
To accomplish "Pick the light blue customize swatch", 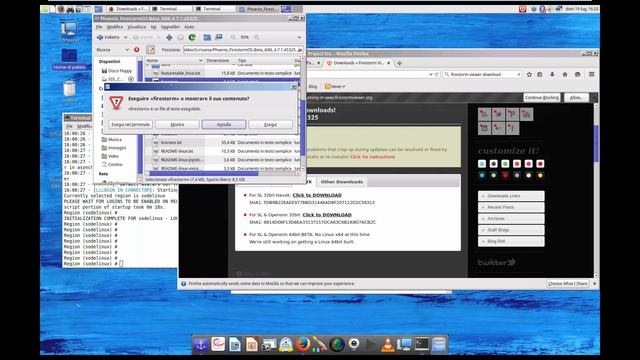I will [x=482, y=164].
